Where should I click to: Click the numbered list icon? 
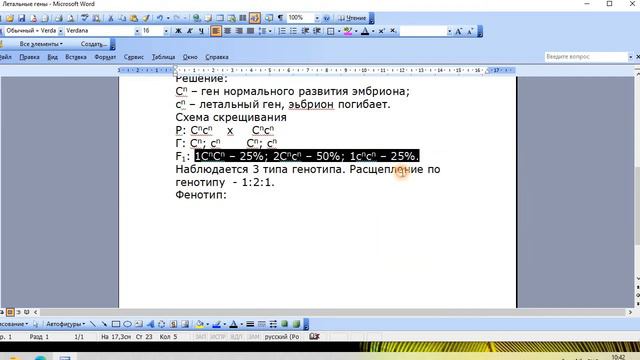[x=282, y=31]
